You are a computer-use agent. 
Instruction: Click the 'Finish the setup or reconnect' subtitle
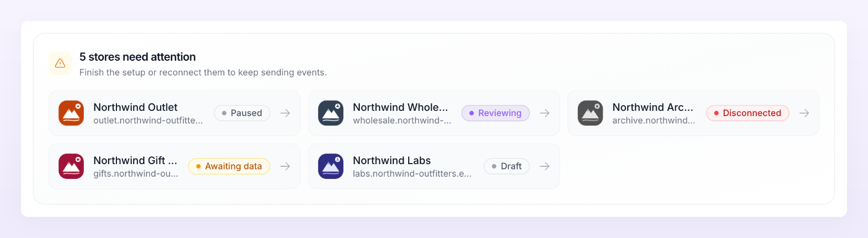pos(203,72)
